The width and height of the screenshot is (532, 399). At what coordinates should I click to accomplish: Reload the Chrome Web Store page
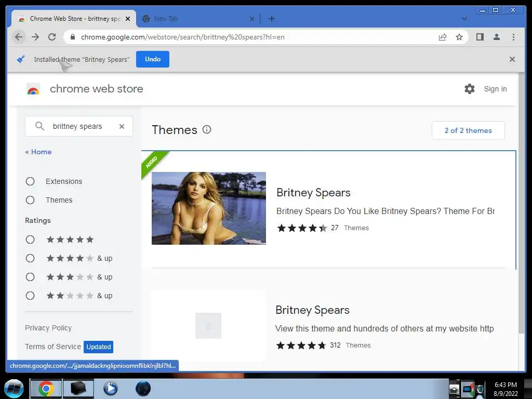tap(52, 37)
